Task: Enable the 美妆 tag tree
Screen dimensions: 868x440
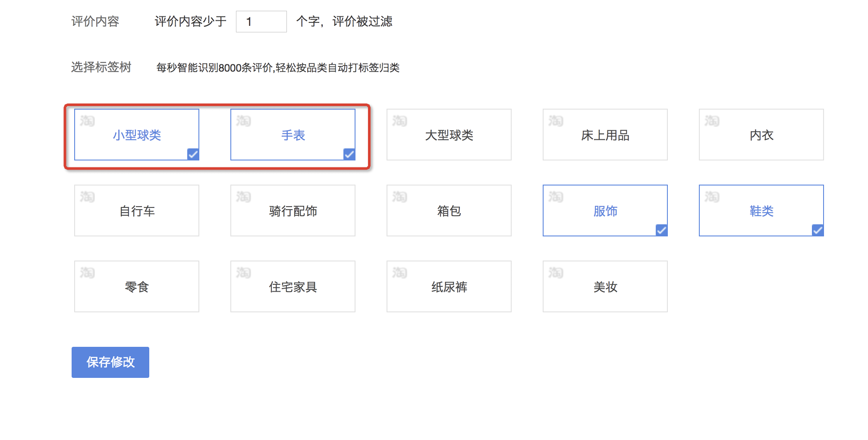Action: coord(605,287)
